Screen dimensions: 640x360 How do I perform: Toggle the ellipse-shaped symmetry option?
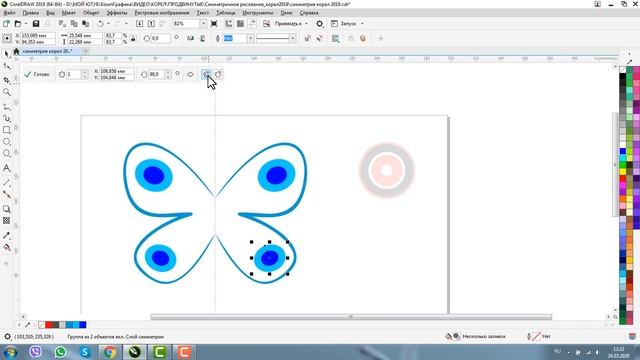pos(190,74)
